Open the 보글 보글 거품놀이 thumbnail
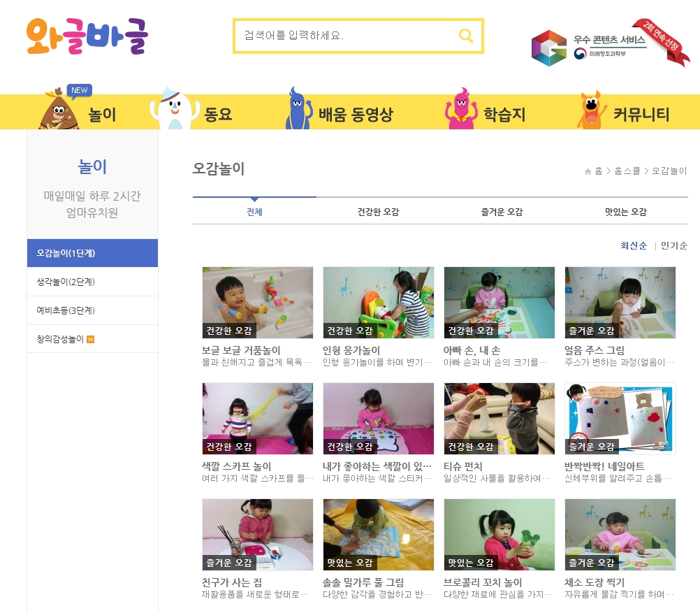This screenshot has width=700, height=613. coord(258,303)
